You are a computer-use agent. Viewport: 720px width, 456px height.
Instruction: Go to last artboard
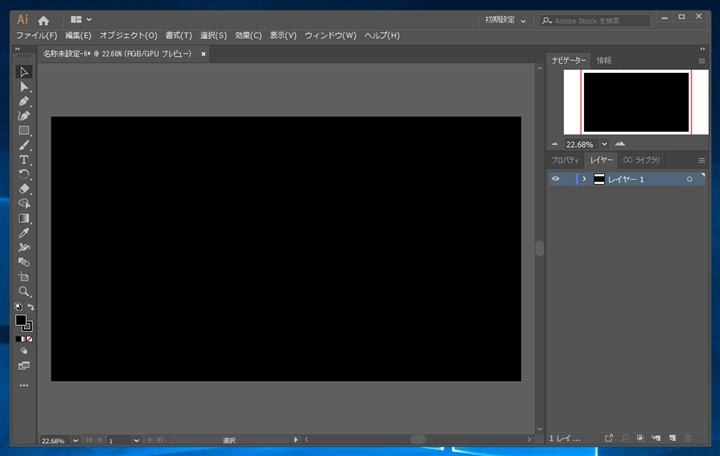click(x=160, y=440)
